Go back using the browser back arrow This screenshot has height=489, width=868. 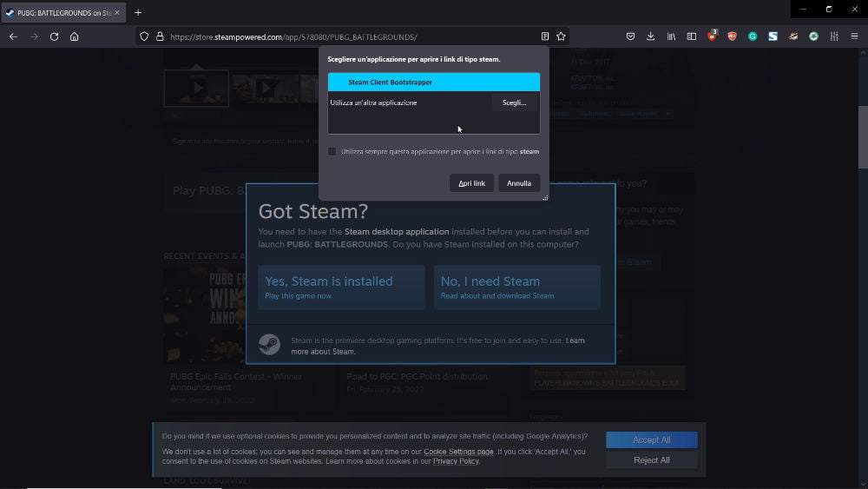pyautogui.click(x=13, y=36)
